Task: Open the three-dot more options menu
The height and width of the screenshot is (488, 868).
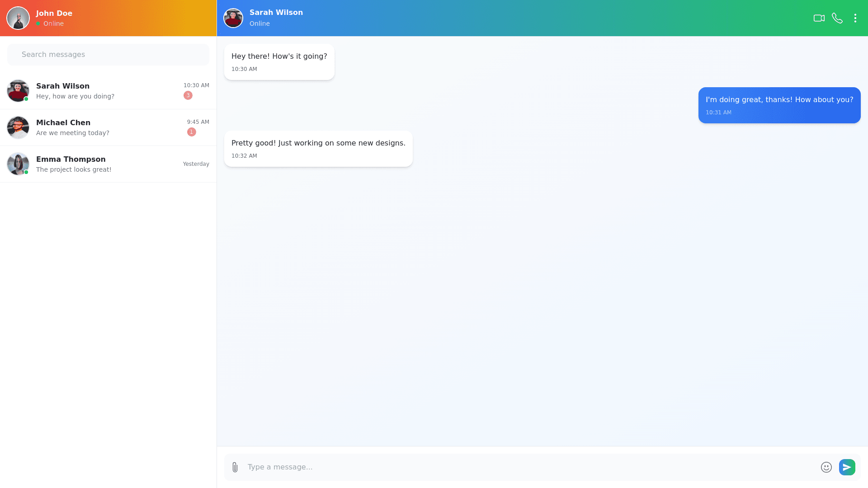Action: tap(855, 18)
